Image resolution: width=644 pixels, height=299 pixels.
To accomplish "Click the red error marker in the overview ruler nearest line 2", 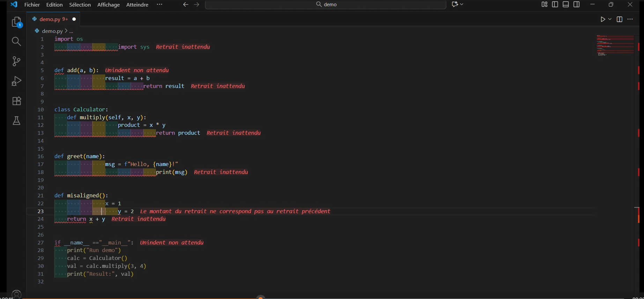I will coord(639,47).
